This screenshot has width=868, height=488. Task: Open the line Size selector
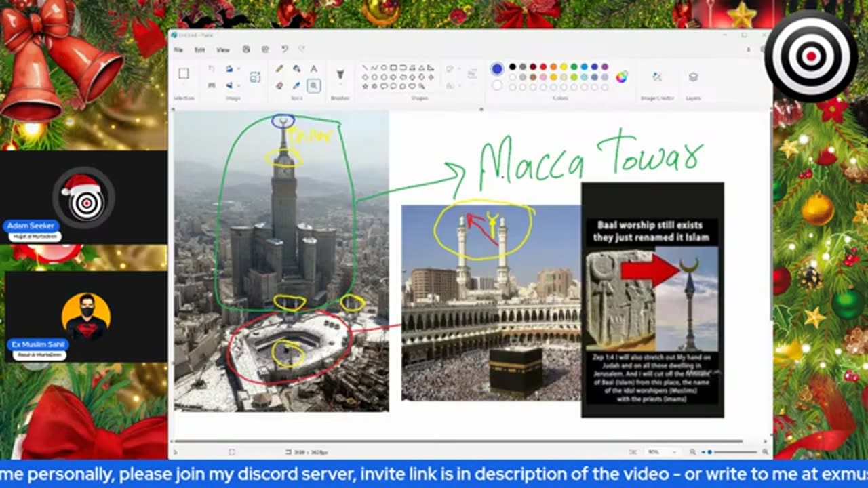click(x=473, y=73)
